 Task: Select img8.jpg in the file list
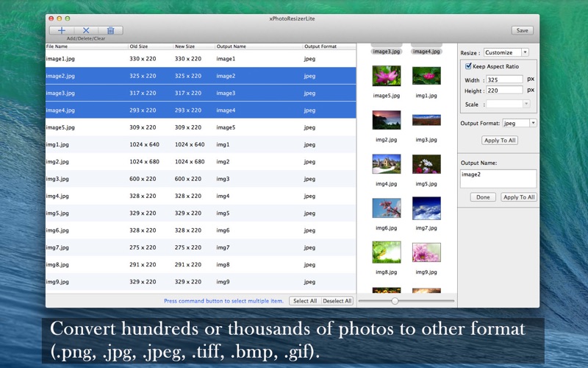201,264
